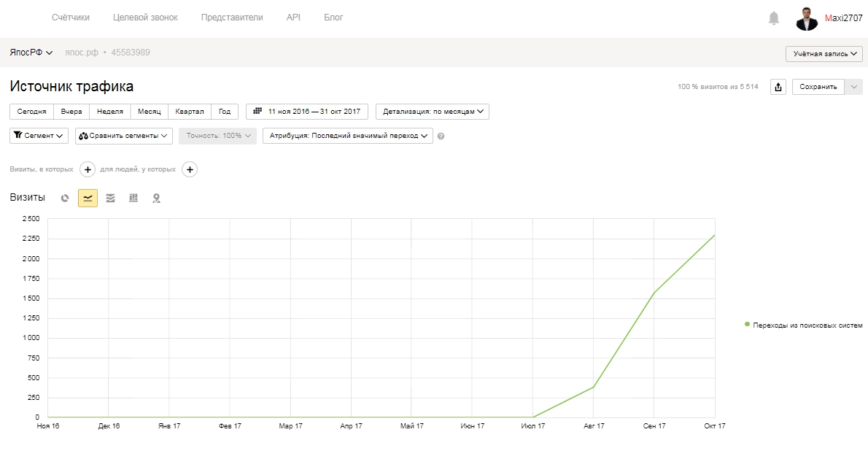Click the attribution help question mark
The width and height of the screenshot is (868, 451).
coord(441,136)
